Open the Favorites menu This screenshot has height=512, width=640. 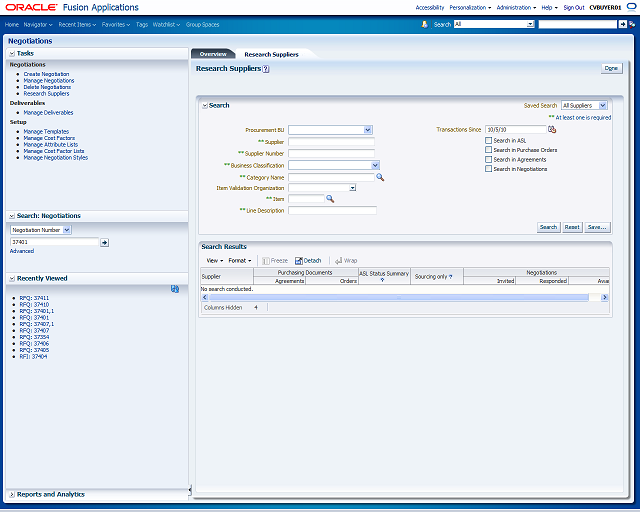(x=116, y=24)
